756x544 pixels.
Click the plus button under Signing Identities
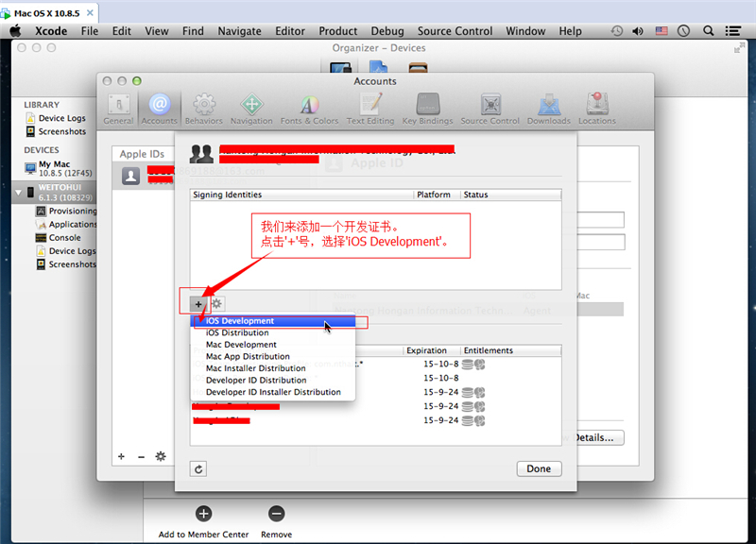198,304
